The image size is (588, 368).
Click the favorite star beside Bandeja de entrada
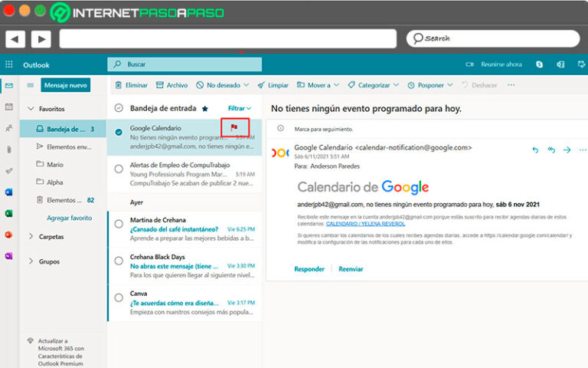coord(204,109)
